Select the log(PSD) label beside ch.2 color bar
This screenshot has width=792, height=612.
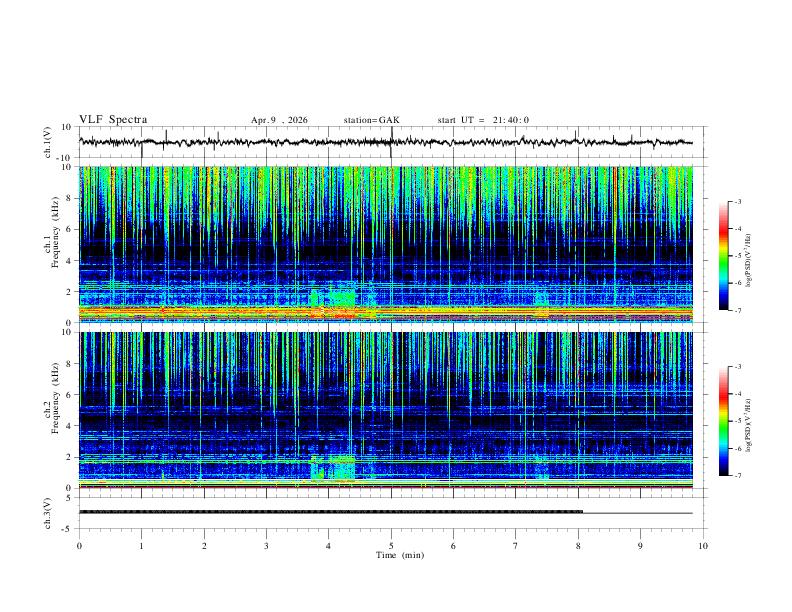749,426
